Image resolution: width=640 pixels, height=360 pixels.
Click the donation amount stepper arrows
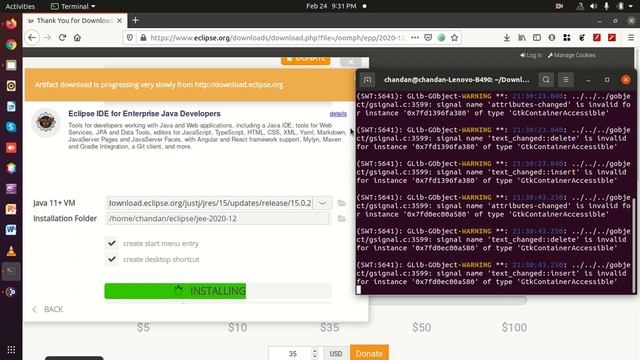tap(314, 353)
